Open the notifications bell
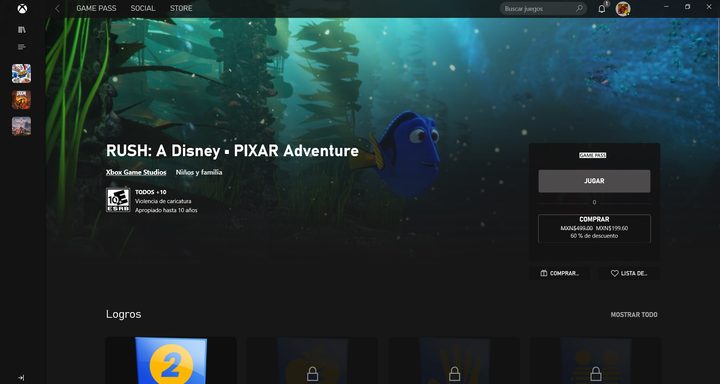Image resolution: width=720 pixels, height=384 pixels. coord(602,8)
